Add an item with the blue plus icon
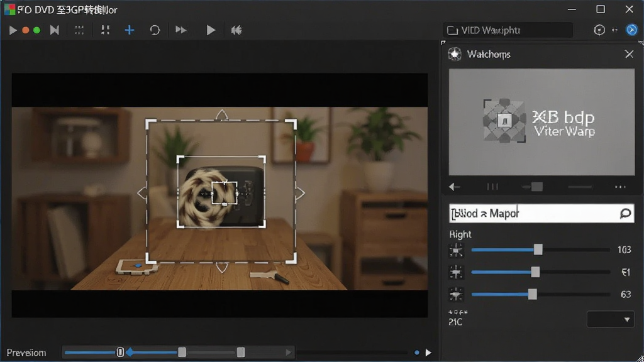The height and width of the screenshot is (362, 644). [130, 30]
